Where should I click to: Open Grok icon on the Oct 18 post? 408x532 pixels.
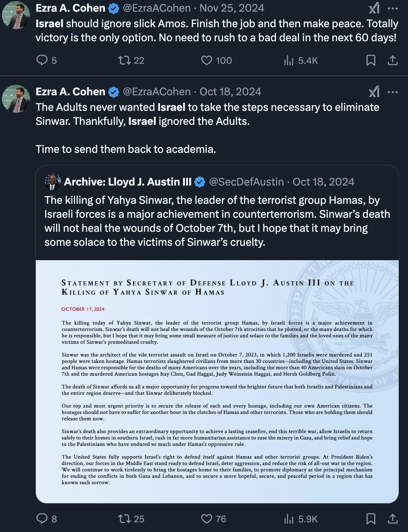pyautogui.click(x=374, y=92)
